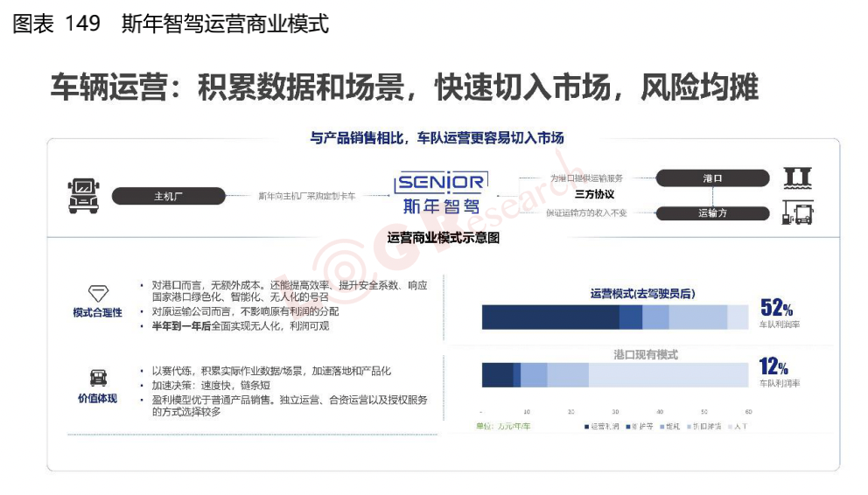Click the 运营模式(去驾驶员后) chart title
868x495 pixels.
click(x=643, y=294)
